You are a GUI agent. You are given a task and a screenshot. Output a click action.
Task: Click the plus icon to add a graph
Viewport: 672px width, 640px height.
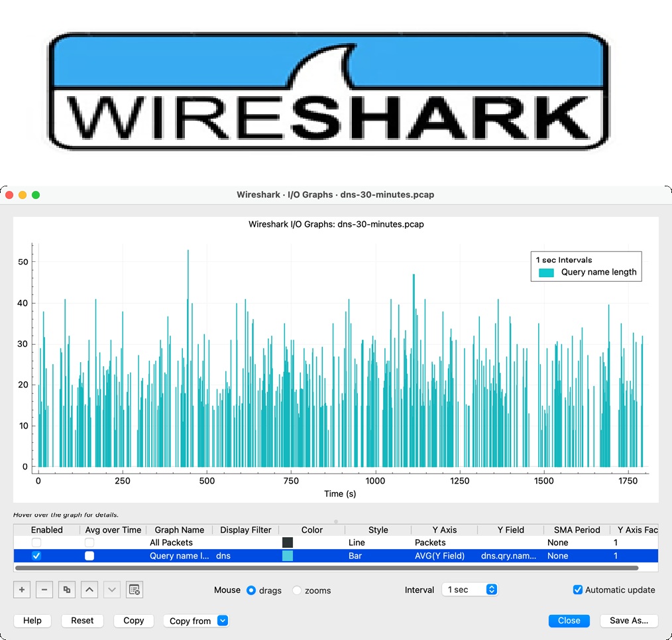point(22,590)
